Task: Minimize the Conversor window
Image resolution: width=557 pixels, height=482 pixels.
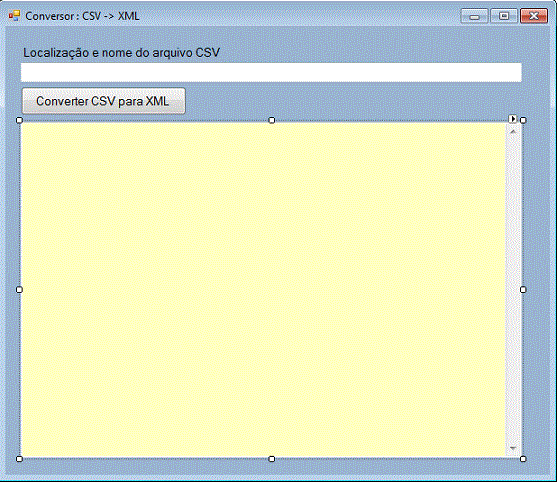Action: tap(474, 16)
